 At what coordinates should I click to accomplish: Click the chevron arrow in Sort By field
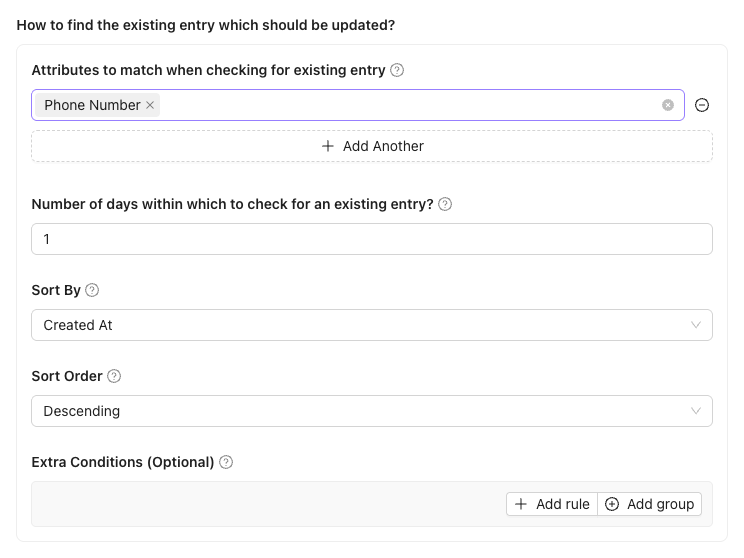pyautogui.click(x=697, y=325)
